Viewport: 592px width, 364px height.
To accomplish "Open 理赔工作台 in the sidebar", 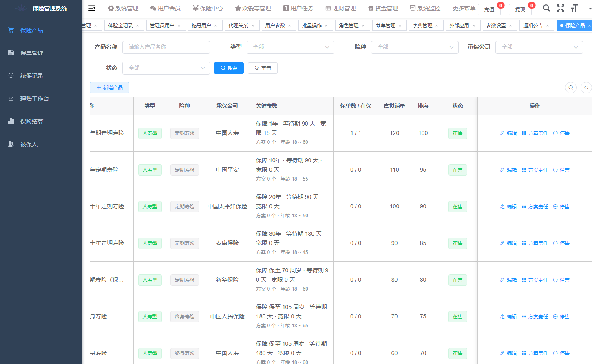I will pos(41,99).
